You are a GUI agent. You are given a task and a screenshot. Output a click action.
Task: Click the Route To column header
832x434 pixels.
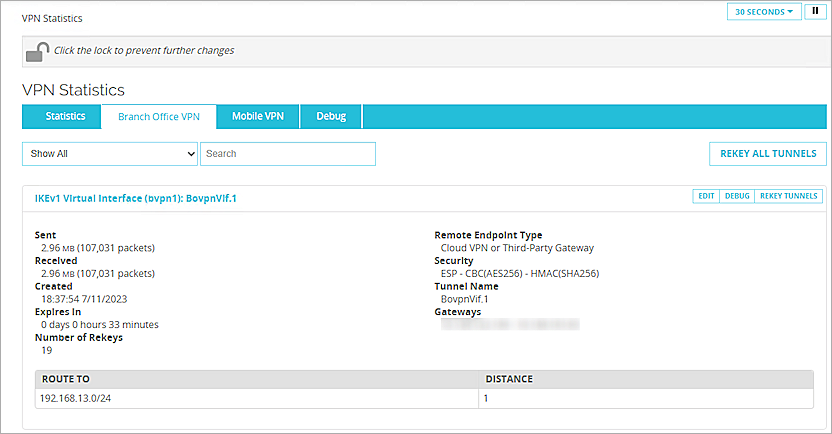tap(65, 379)
